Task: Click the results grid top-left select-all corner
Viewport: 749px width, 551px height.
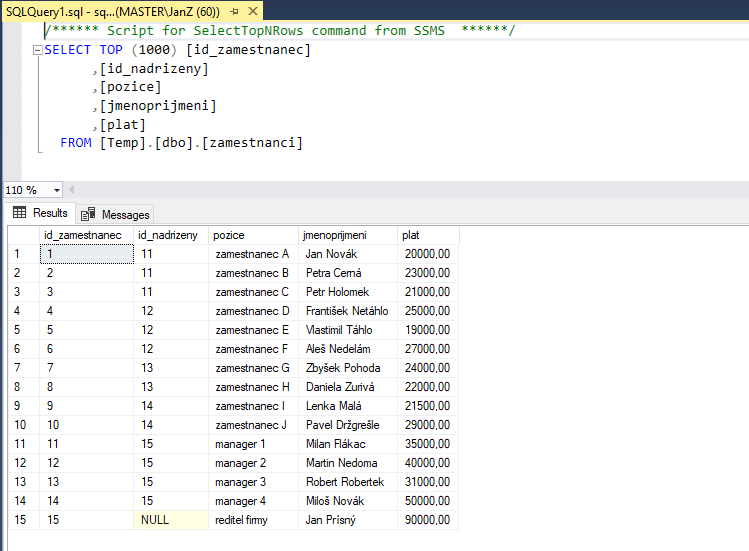Action: (20, 235)
